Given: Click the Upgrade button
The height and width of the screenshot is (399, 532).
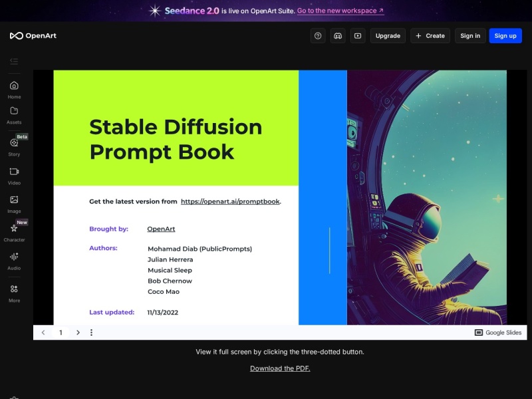Looking at the screenshot, I should (388, 36).
